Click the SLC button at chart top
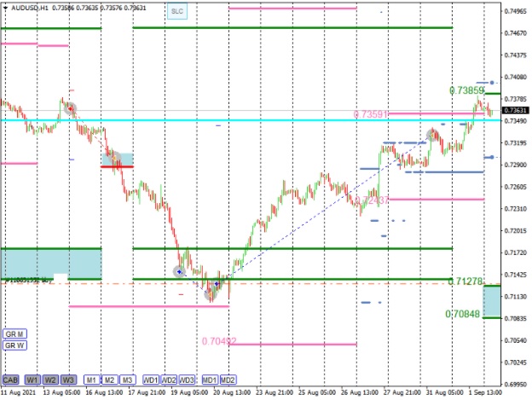This screenshot has height=400, width=532. (176, 12)
